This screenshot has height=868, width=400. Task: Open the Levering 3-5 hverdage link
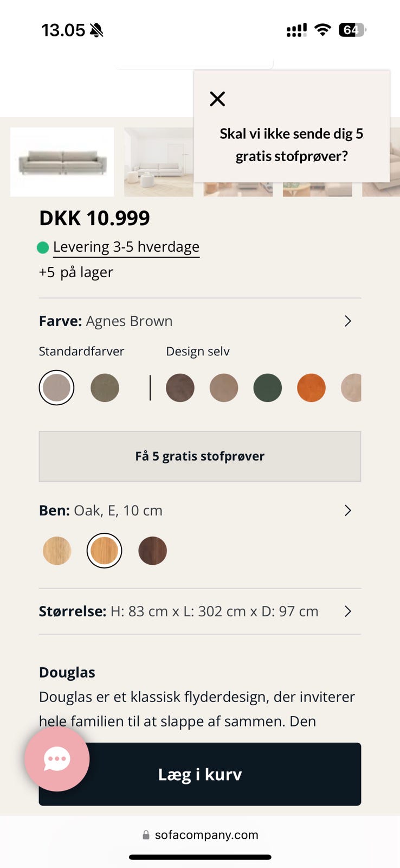(x=126, y=247)
